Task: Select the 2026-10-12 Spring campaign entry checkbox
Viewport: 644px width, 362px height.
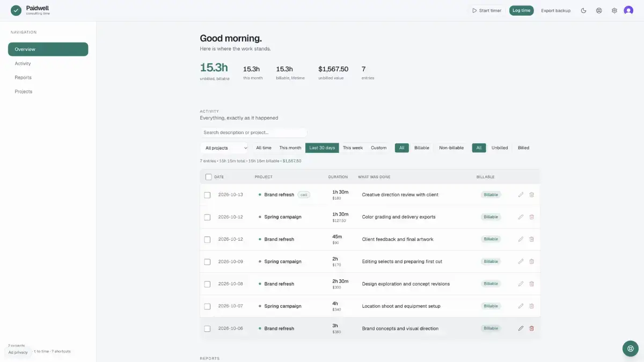Action: pos(207,217)
